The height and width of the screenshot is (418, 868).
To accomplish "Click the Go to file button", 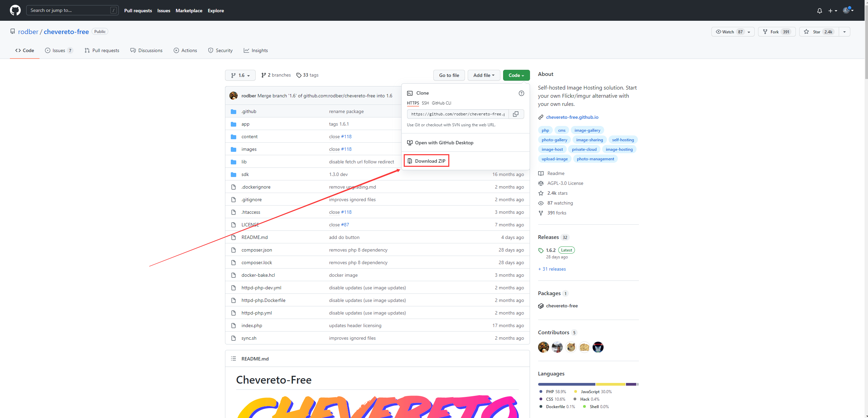I will [x=449, y=75].
